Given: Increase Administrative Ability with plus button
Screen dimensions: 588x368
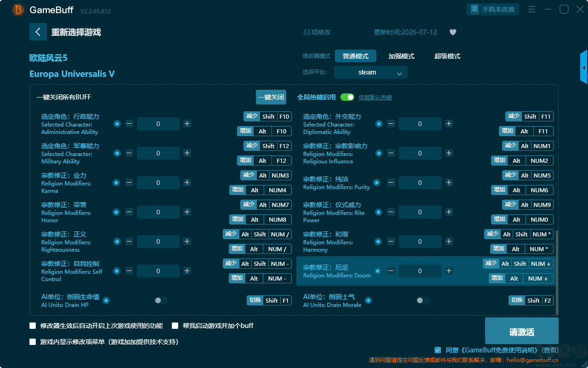Looking at the screenshot, I should [187, 124].
